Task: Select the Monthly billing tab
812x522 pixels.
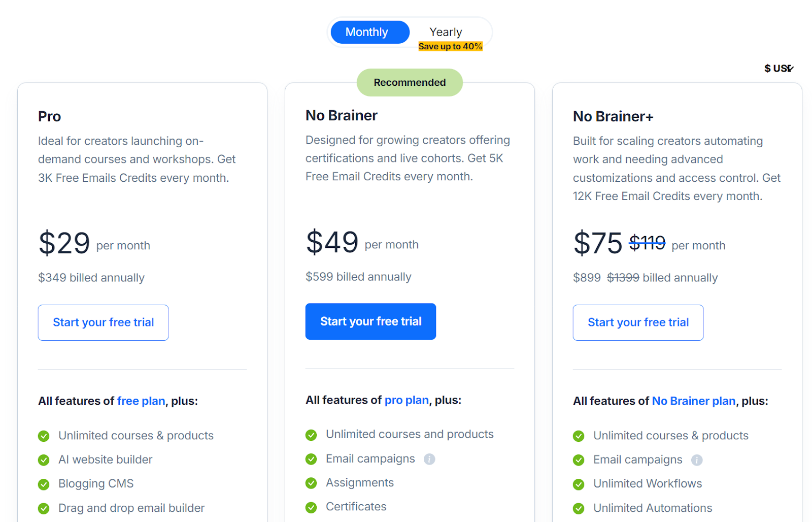Action: [x=369, y=31]
